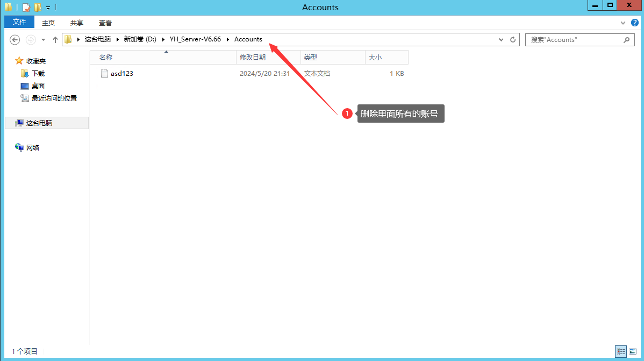Expand the ribbon with the chevron
This screenshot has width=644, height=361.
pyautogui.click(x=622, y=23)
